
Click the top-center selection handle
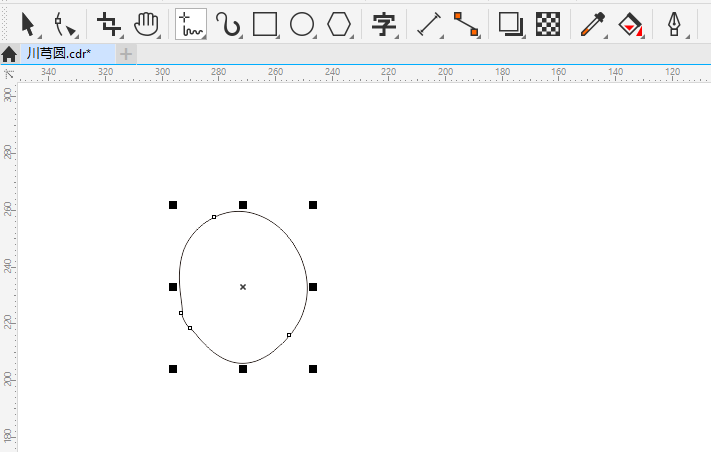click(243, 205)
